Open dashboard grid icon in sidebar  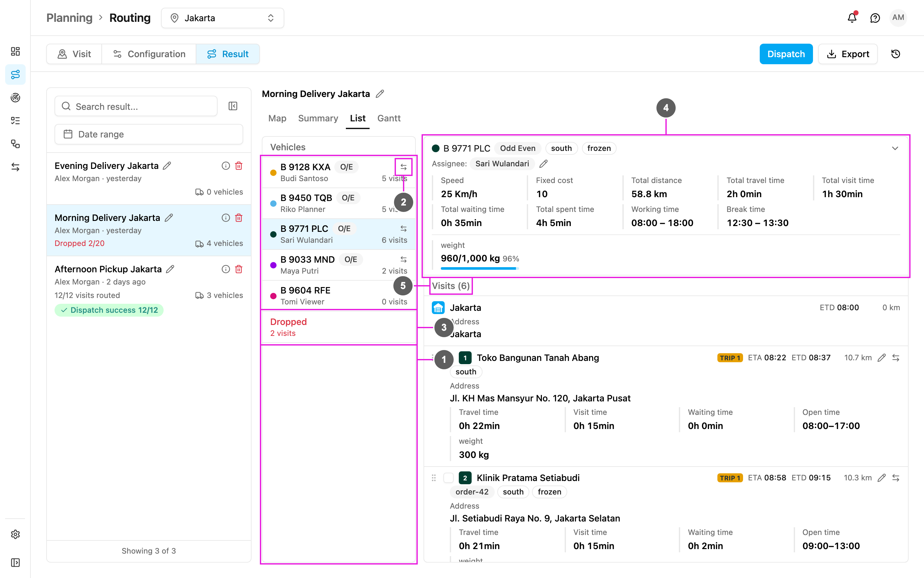point(15,51)
